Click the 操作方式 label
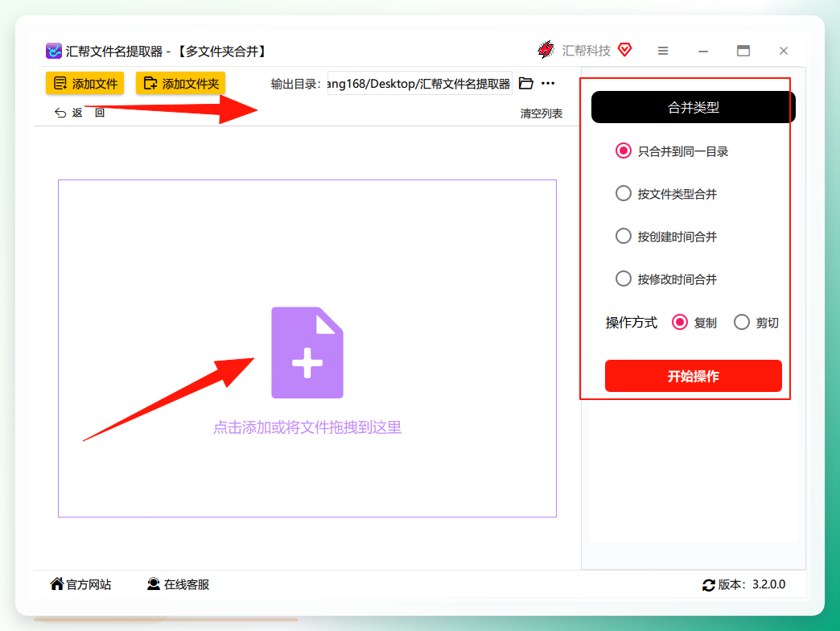This screenshot has width=840, height=631. pyautogui.click(x=631, y=323)
